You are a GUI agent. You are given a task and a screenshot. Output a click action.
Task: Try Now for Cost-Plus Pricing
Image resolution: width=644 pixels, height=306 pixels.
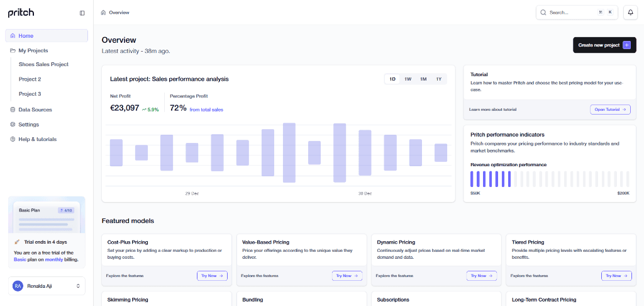tap(212, 276)
